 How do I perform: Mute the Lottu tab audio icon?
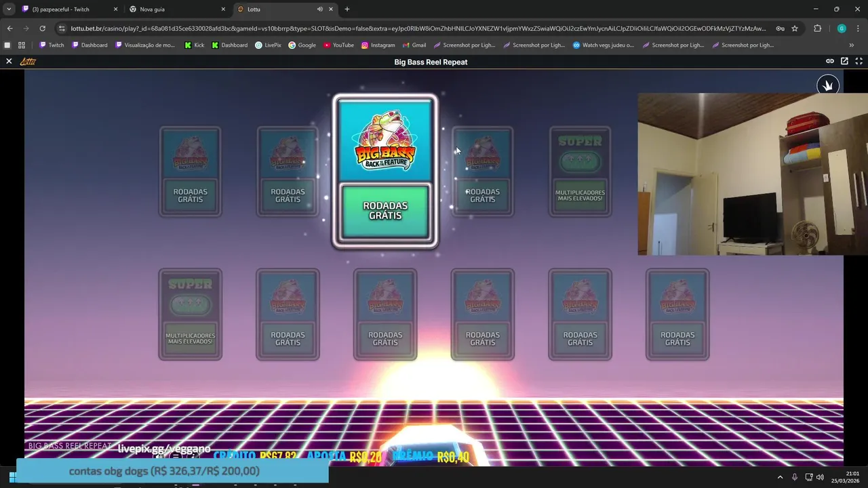click(x=319, y=9)
